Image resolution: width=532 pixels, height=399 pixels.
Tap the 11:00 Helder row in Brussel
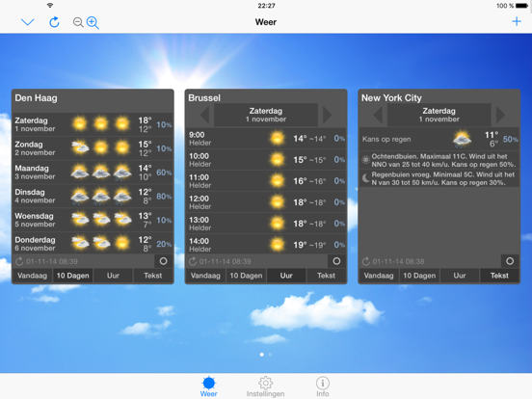pyautogui.click(x=266, y=181)
